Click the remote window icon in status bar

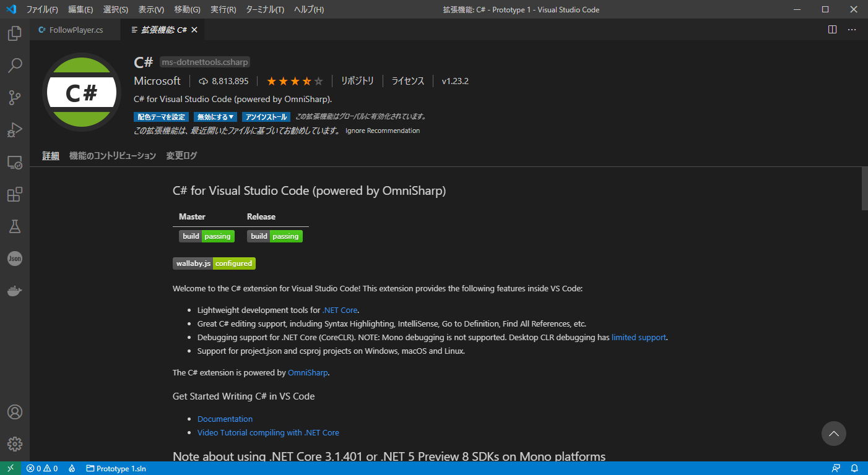point(11,468)
